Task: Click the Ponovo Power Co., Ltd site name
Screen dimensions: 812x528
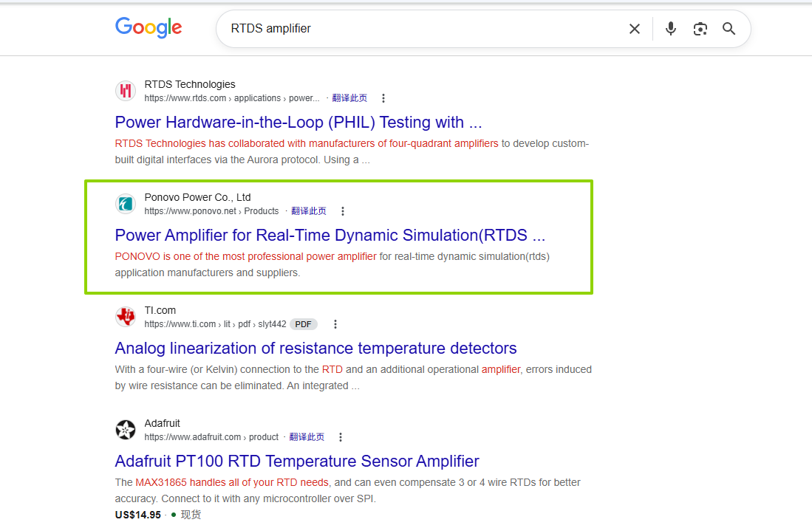Action: coord(197,197)
